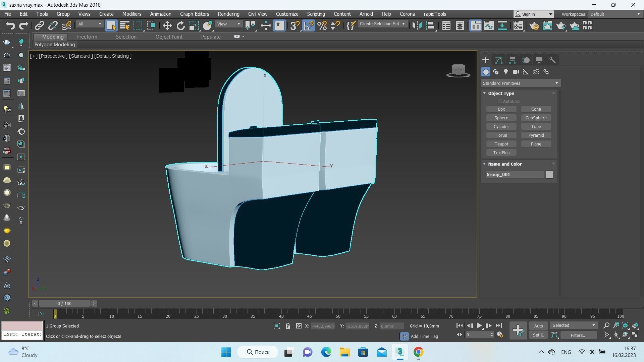Image resolution: width=644 pixels, height=362 pixels.
Task: Click the Redo arrow icon
Action: [x=23, y=26]
